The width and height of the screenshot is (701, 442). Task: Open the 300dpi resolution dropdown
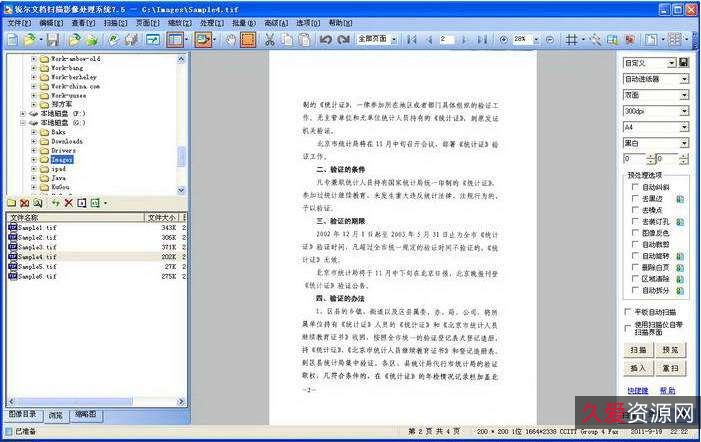(x=684, y=111)
